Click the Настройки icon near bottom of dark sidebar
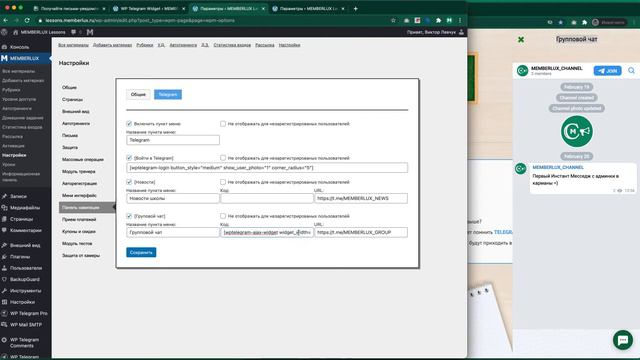The width and height of the screenshot is (640, 360). tap(4, 302)
